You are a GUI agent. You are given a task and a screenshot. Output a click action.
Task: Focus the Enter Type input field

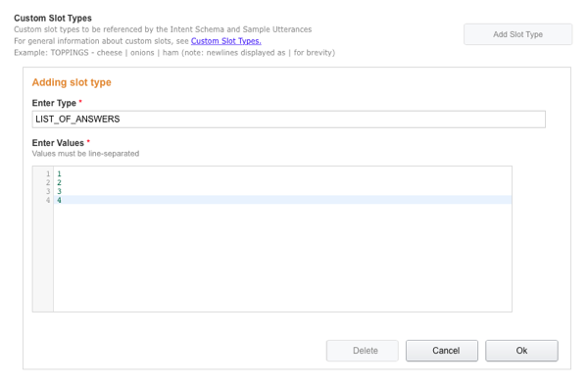(x=289, y=120)
